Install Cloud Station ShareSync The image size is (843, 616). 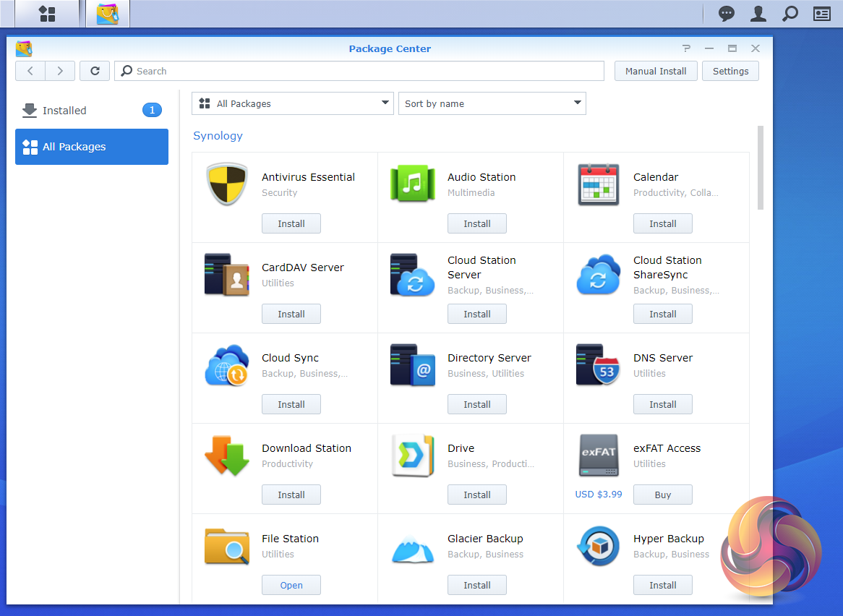click(x=662, y=314)
